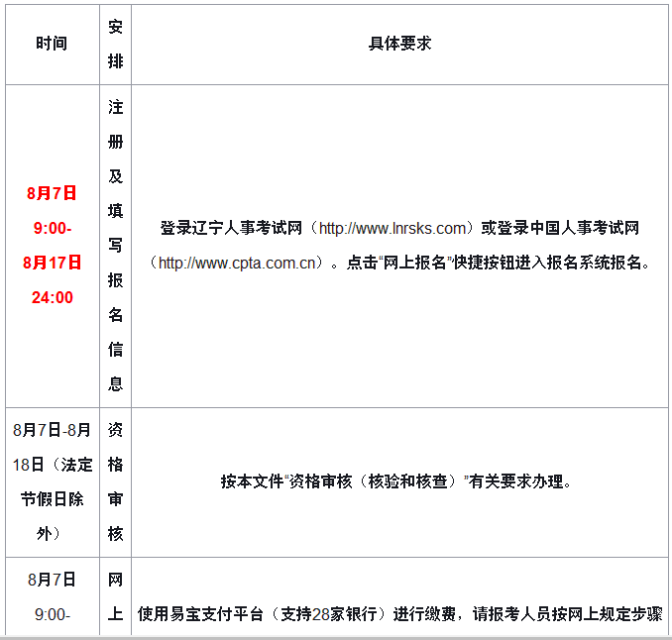Open the http://www.cpta.com.cn link
This screenshot has width=672, height=640.
[x=237, y=264]
